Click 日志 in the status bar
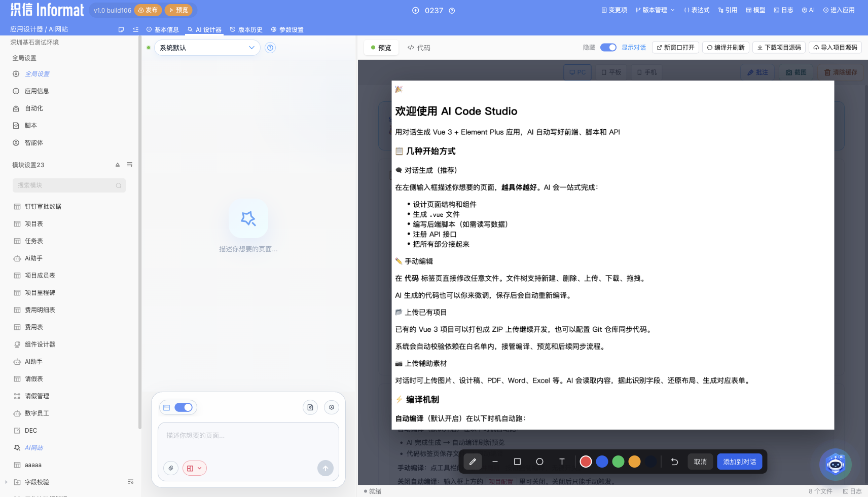Viewport: 868px width, 497px height. [852, 491]
